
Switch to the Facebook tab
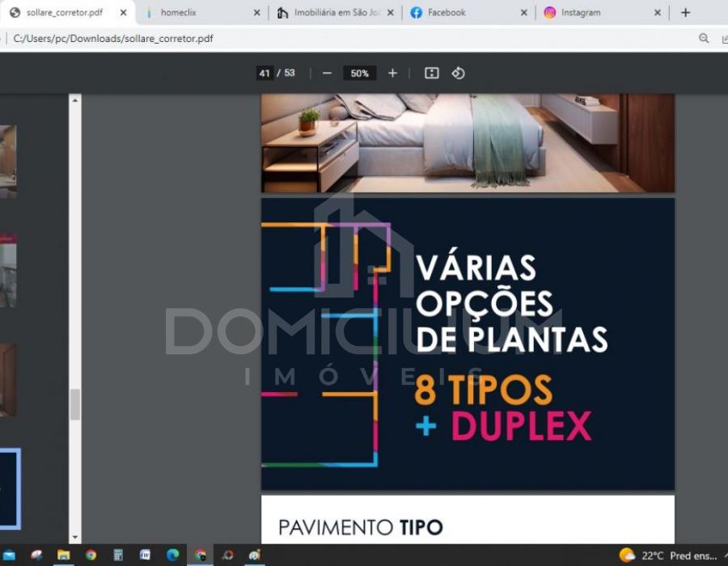pyautogui.click(x=461, y=13)
